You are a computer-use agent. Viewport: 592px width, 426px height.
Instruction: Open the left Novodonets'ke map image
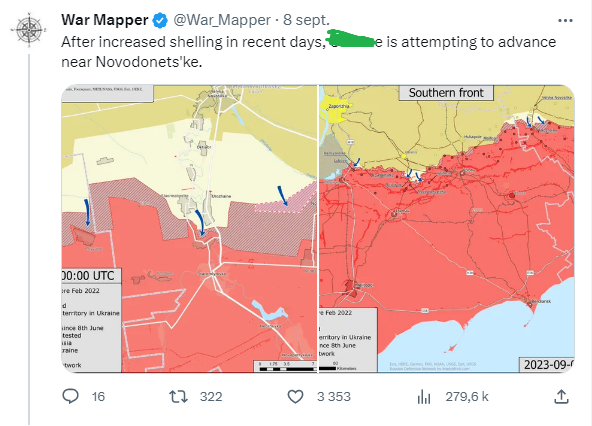[189, 228]
